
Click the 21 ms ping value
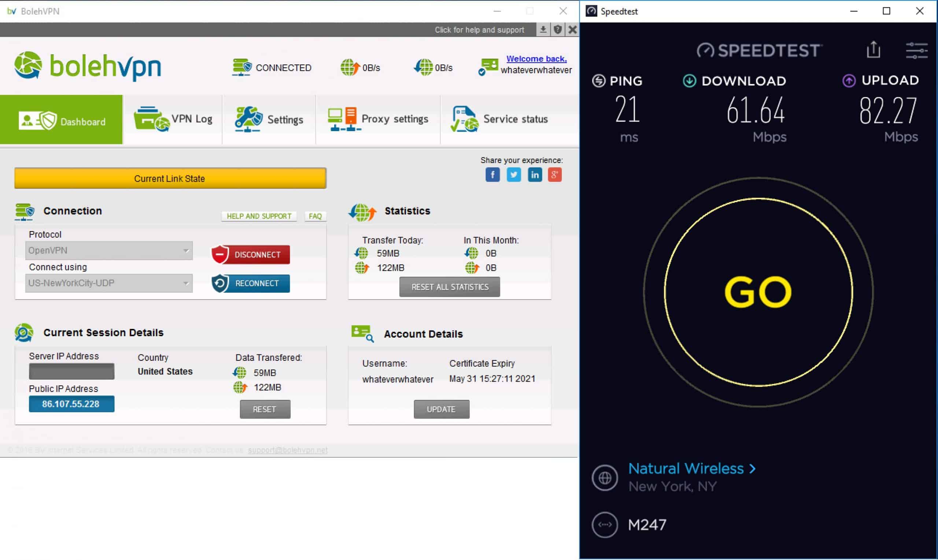coord(627,109)
